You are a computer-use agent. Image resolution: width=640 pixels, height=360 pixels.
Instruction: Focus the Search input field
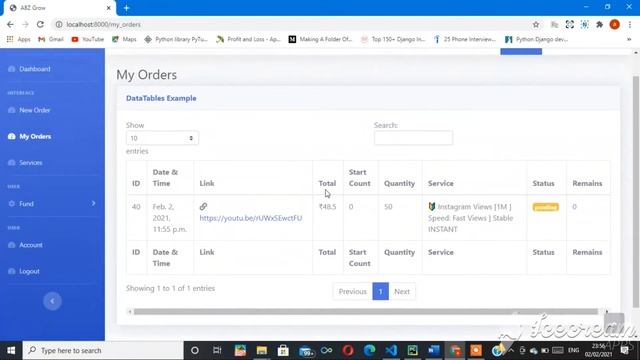[x=413, y=138]
